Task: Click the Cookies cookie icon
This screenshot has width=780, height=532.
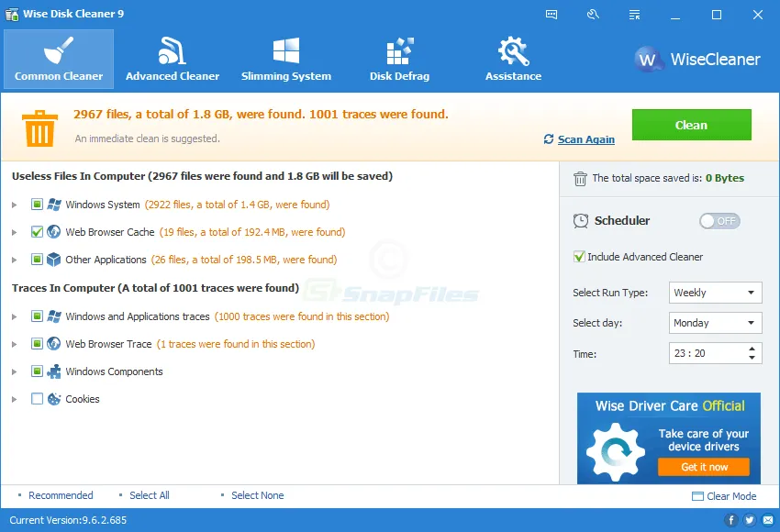Action: [x=54, y=399]
